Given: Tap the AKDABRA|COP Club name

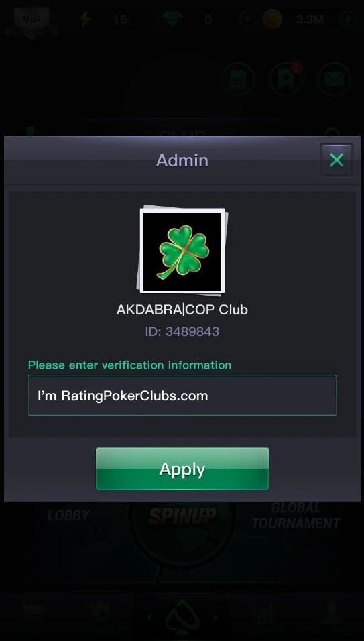Looking at the screenshot, I should coord(182,310).
